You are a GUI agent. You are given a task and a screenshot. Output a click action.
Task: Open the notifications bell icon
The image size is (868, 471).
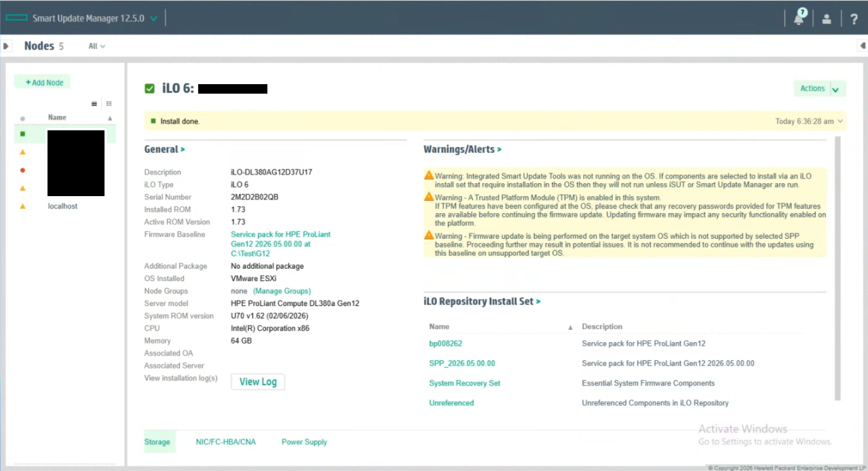coord(799,18)
